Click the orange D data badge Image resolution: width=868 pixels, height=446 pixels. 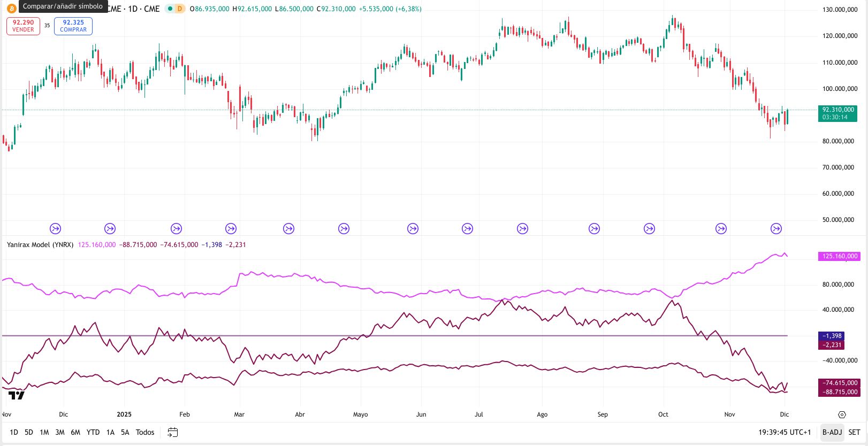[180, 9]
